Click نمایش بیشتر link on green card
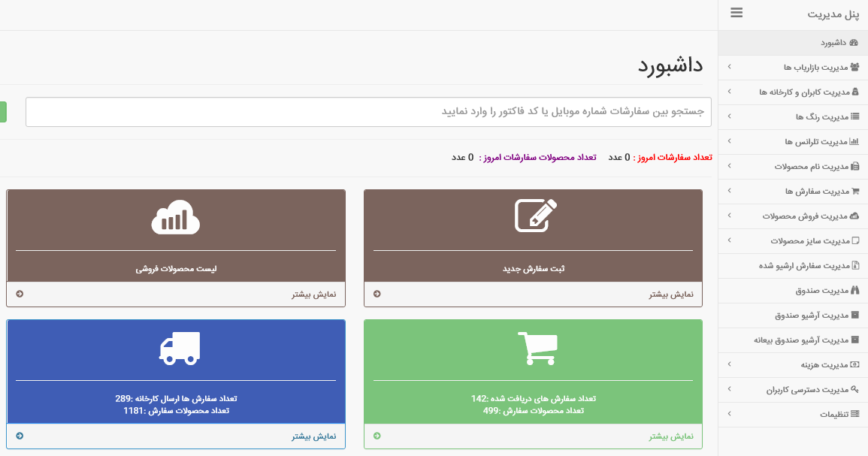Screen dimensions: 868x456 pos(672,436)
